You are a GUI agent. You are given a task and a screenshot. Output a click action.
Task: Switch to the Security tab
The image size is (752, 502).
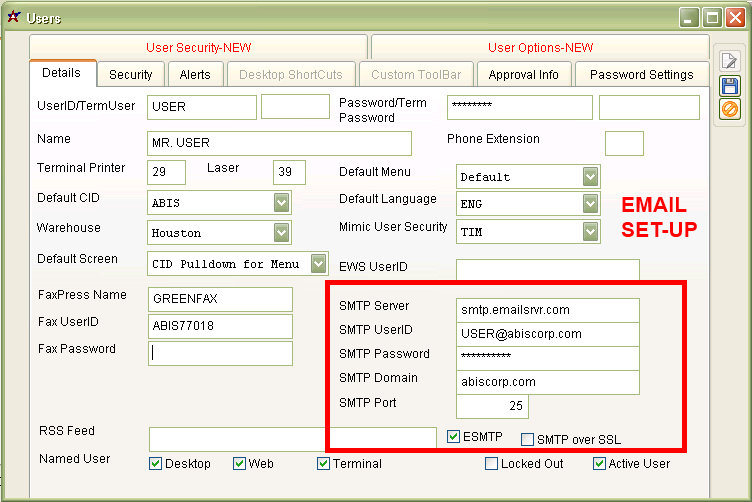tap(131, 75)
